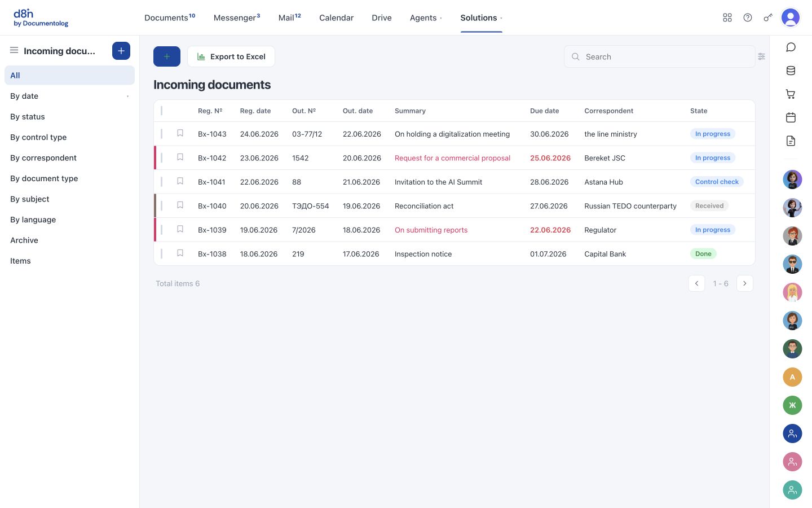Select row checkbox for Вх-1040

[162, 206]
